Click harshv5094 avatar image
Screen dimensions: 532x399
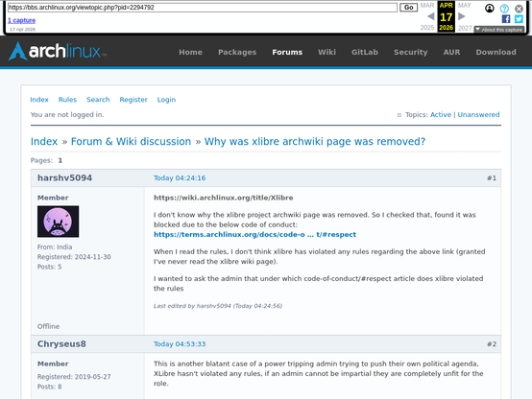point(58,222)
